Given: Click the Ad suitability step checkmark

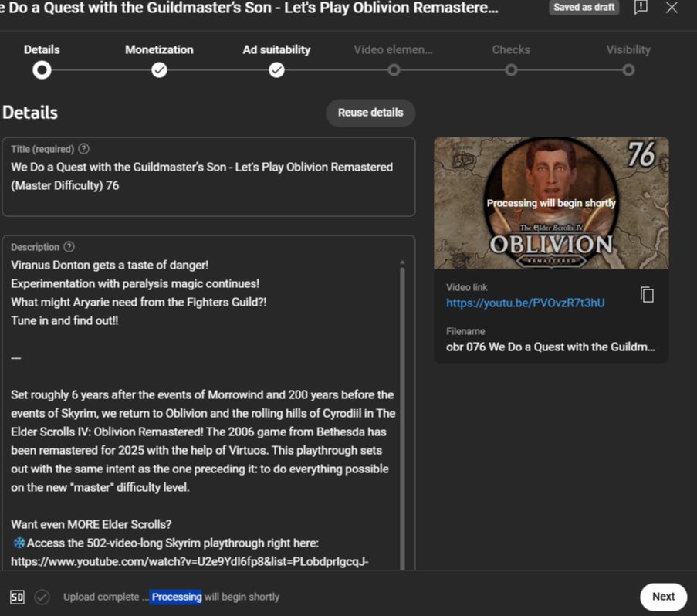Looking at the screenshot, I should [x=276, y=70].
